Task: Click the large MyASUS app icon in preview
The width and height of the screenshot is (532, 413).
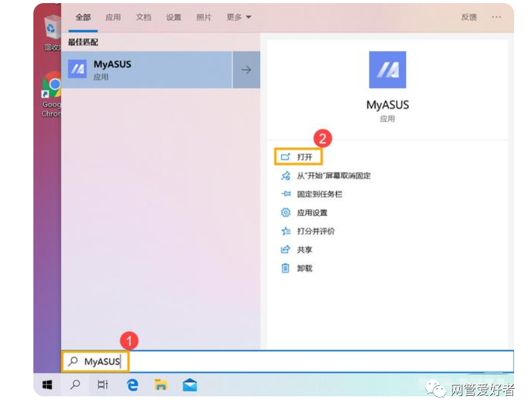Action: (387, 70)
